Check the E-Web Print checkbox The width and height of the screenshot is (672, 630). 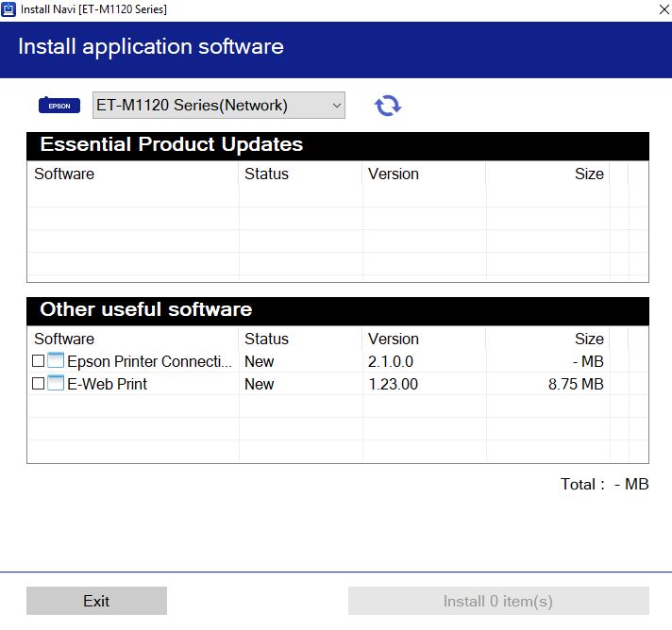[x=38, y=383]
